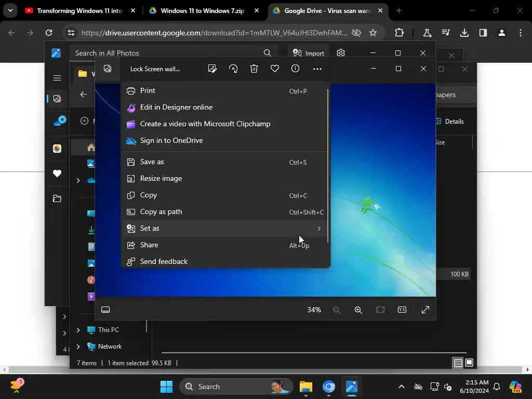Open Chrome tab search dropdown arrow
The width and height of the screenshot is (532, 399).
(x=10, y=10)
